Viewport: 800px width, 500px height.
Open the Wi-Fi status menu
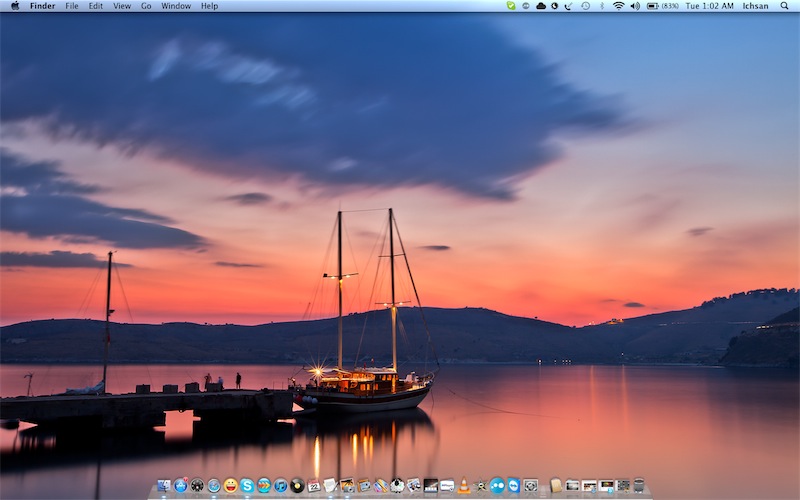click(x=618, y=6)
